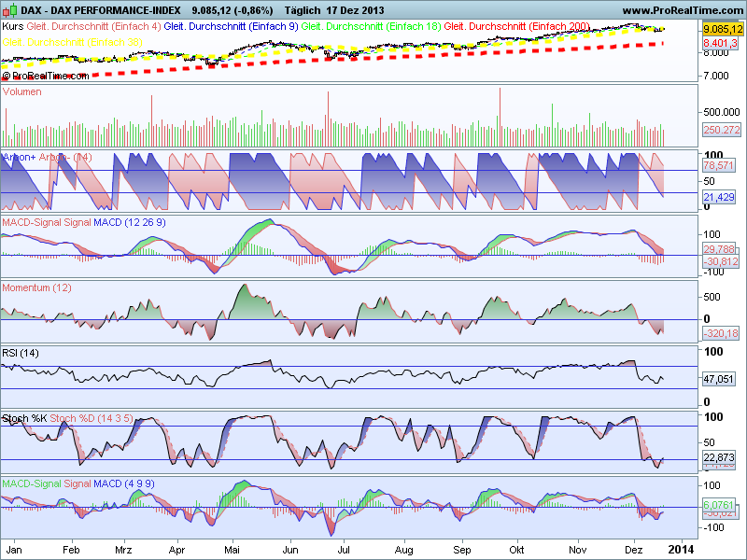Click the red 8.401,3 moving average tag

point(720,43)
